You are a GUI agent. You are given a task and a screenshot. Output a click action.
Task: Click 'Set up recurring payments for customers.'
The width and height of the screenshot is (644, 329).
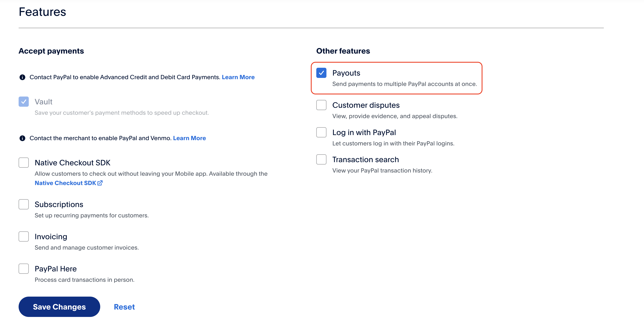click(x=92, y=215)
